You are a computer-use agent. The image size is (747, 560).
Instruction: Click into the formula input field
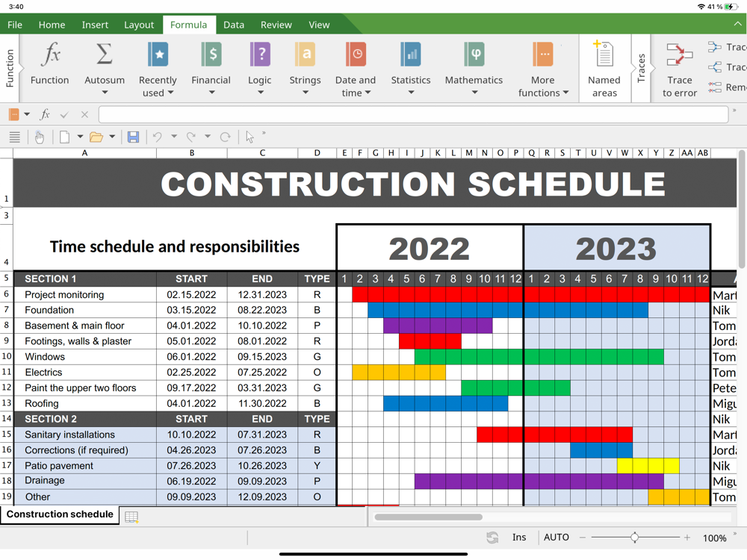[x=414, y=114]
